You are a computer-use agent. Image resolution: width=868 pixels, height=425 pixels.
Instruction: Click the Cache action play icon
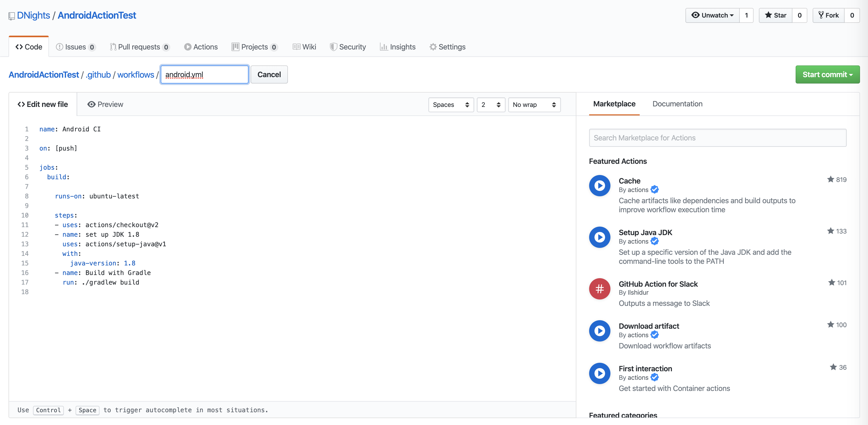[600, 186]
